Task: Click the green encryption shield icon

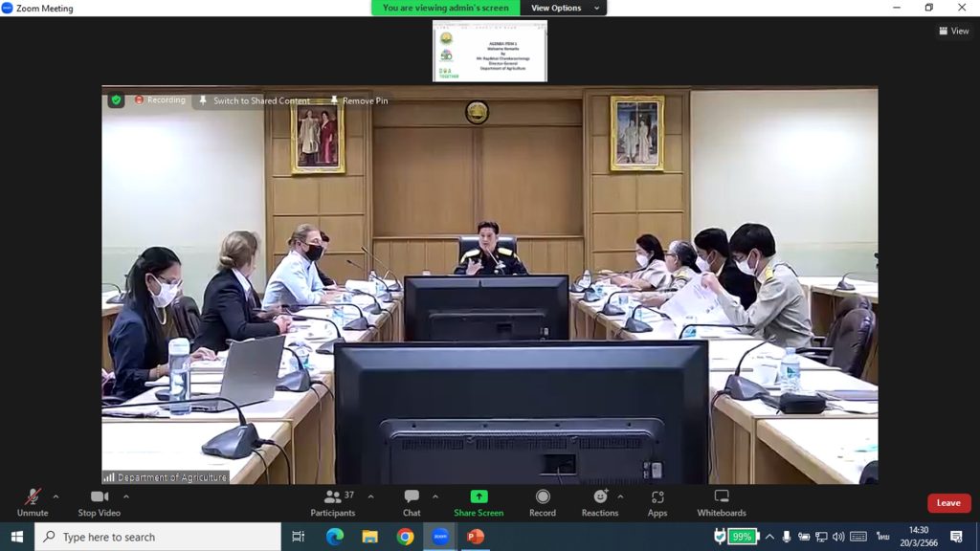Action: pos(116,99)
